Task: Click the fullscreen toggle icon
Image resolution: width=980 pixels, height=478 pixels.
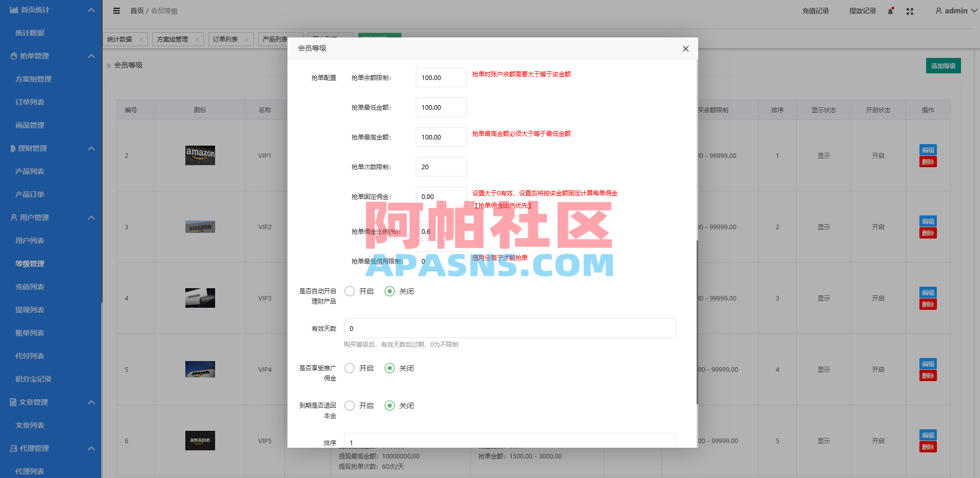Action: pos(909,11)
